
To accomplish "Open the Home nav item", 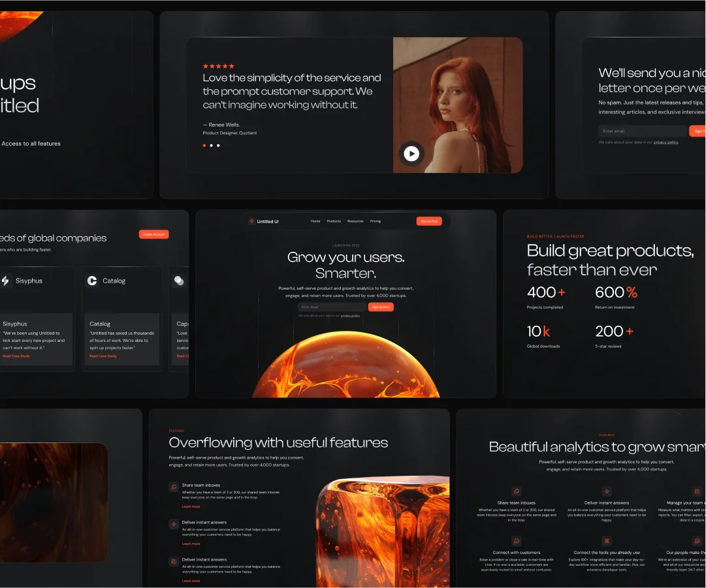I will [315, 221].
